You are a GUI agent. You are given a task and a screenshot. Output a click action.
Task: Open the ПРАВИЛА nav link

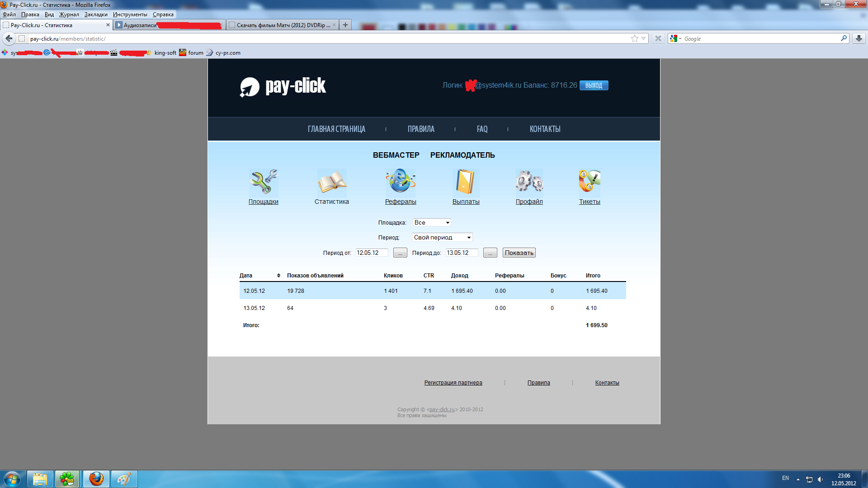pyautogui.click(x=421, y=129)
